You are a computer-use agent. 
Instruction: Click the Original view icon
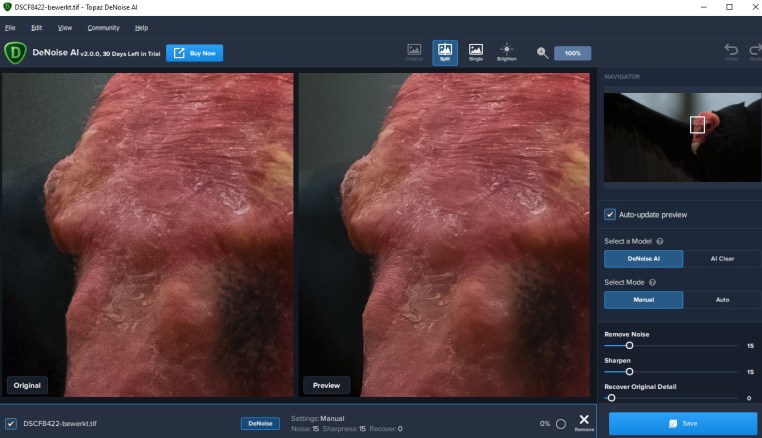[413, 52]
